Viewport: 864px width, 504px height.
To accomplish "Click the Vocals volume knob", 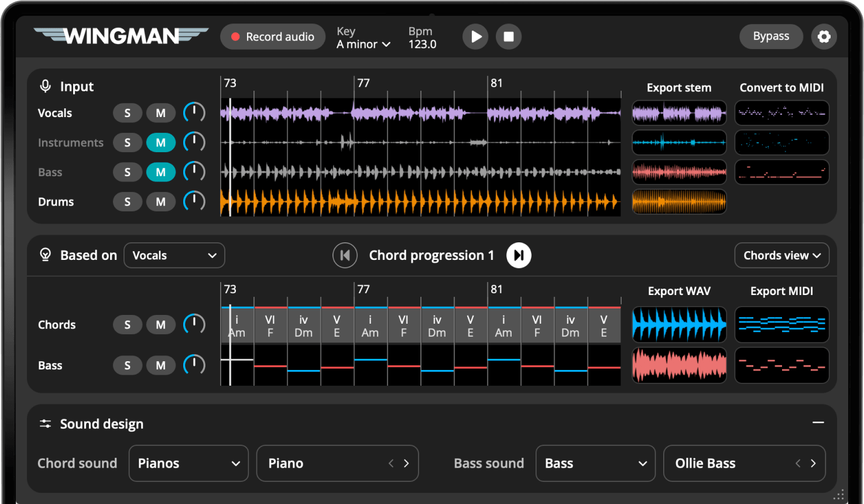I will click(x=194, y=112).
